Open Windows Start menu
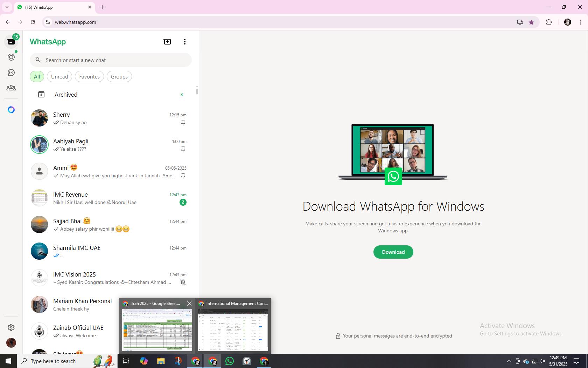 coord(8,361)
